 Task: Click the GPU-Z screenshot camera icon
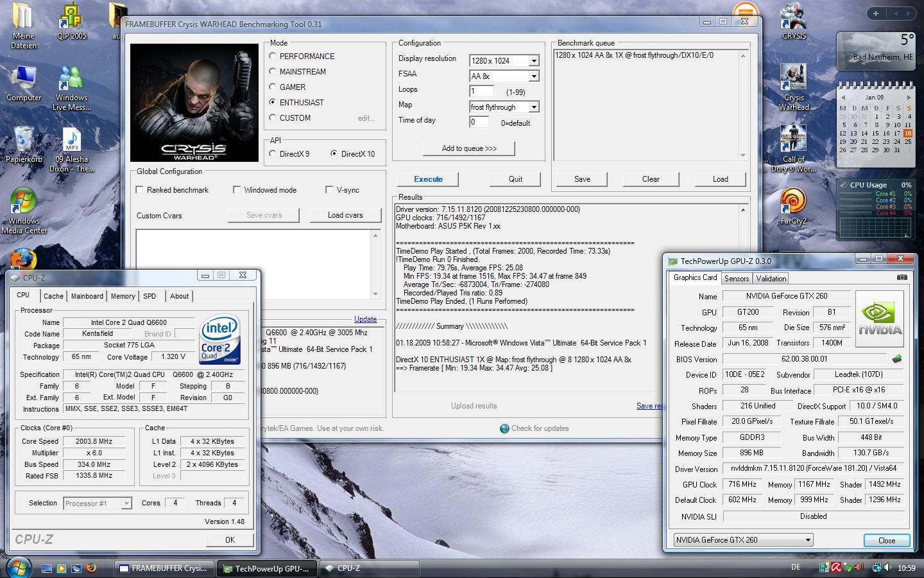click(902, 277)
